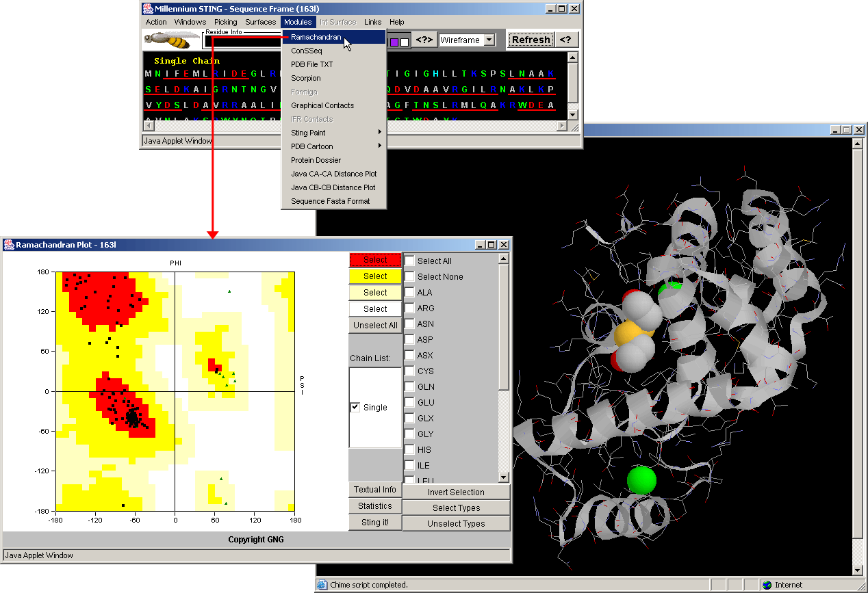Click Invert Selection button
This screenshot has height=593, width=868.
point(457,492)
